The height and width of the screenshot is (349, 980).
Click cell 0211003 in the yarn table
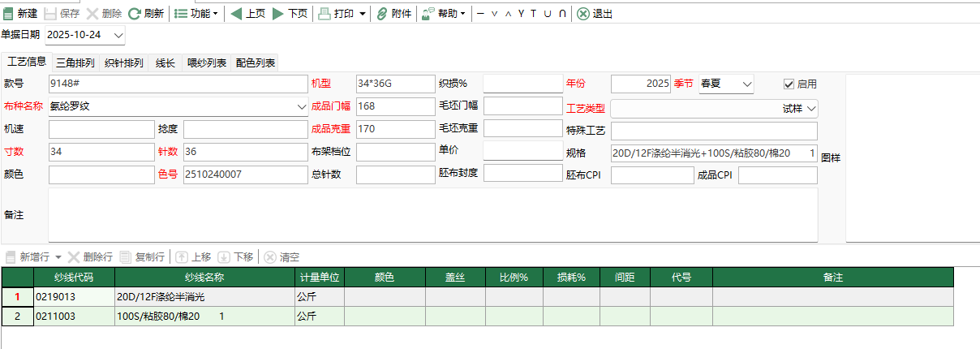(x=75, y=317)
